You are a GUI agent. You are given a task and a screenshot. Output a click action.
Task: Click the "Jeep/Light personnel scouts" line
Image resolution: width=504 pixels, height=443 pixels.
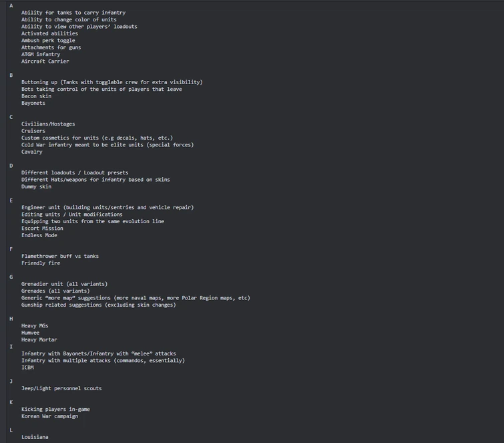(x=61, y=388)
